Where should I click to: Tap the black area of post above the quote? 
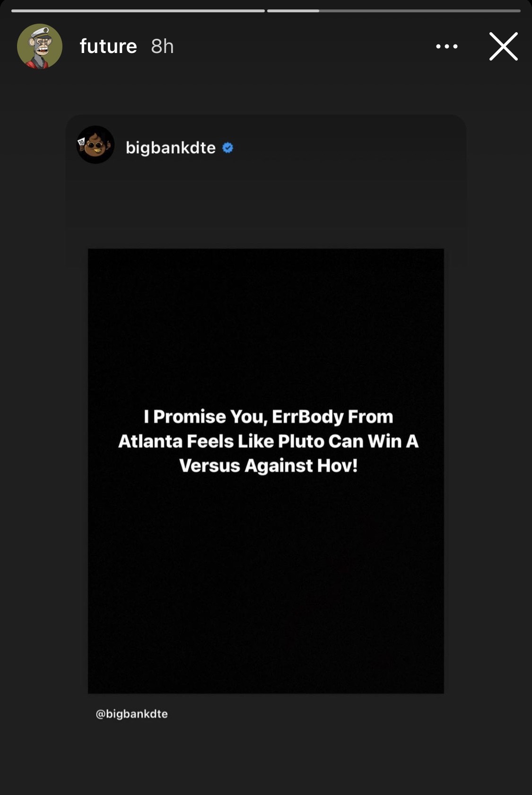pos(266,327)
